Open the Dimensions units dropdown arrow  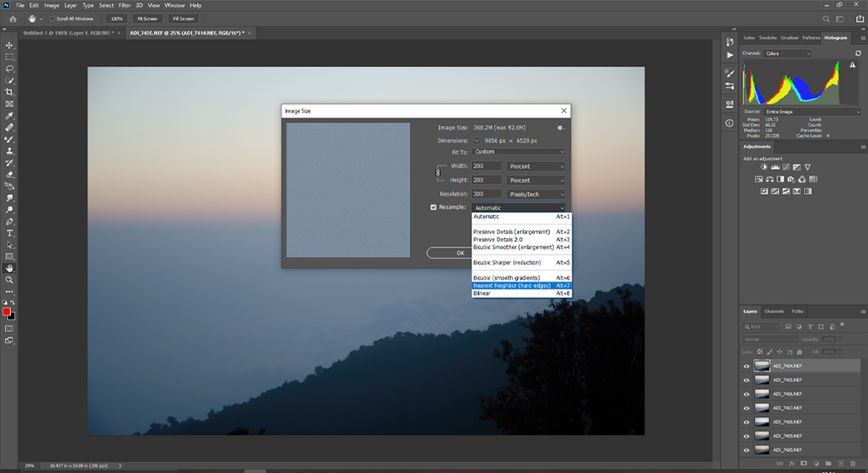pos(477,140)
